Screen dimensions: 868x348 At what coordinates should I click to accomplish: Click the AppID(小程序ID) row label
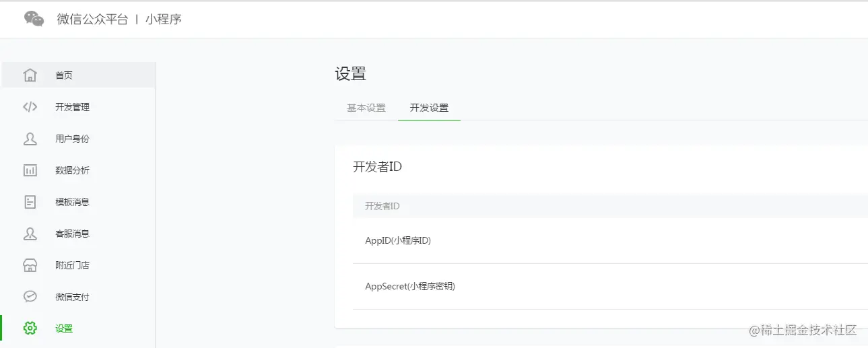coord(398,240)
